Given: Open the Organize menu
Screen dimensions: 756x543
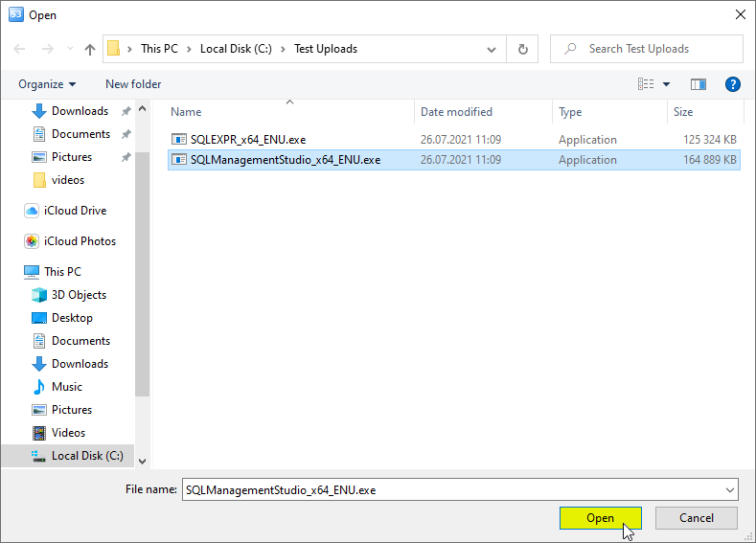Looking at the screenshot, I should click(47, 84).
